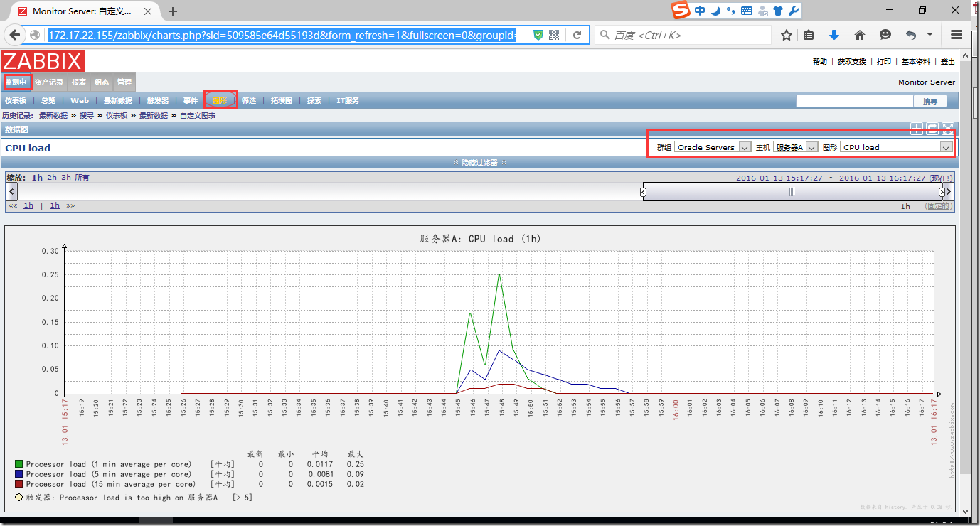Switch graph to fullscreen icon
This screenshot has height=526, width=980.
point(947,129)
